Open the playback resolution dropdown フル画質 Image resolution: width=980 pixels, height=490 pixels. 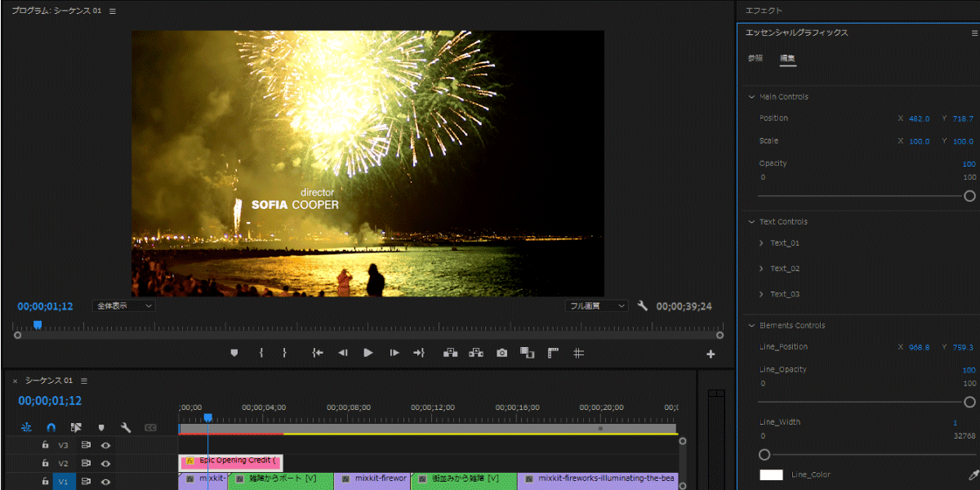point(597,305)
